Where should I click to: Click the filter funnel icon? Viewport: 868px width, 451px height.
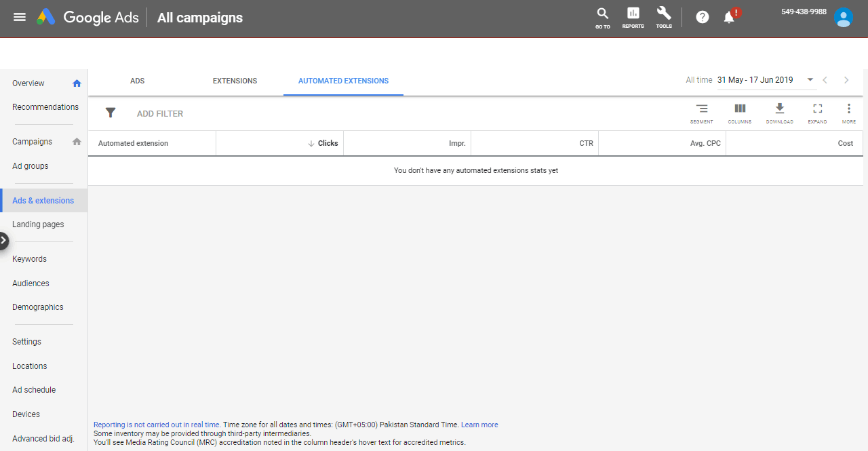coord(111,113)
